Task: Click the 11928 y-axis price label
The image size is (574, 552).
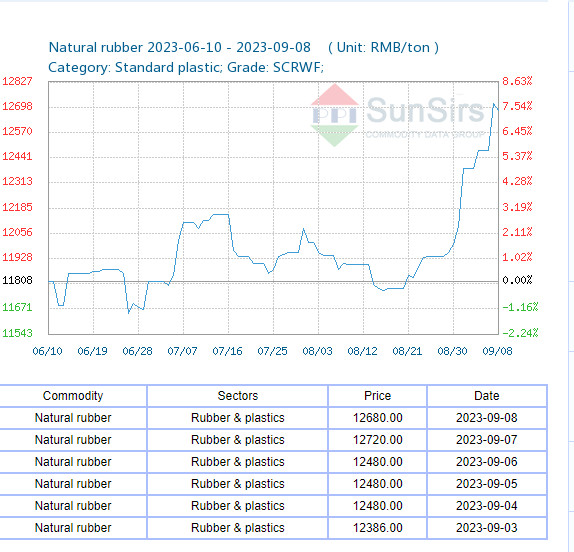Action: [x=17, y=257]
